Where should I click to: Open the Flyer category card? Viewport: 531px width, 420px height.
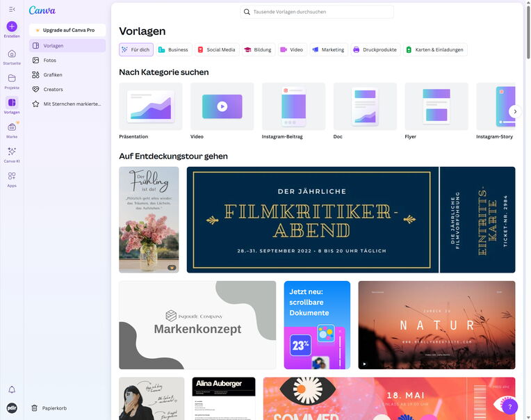tap(436, 106)
